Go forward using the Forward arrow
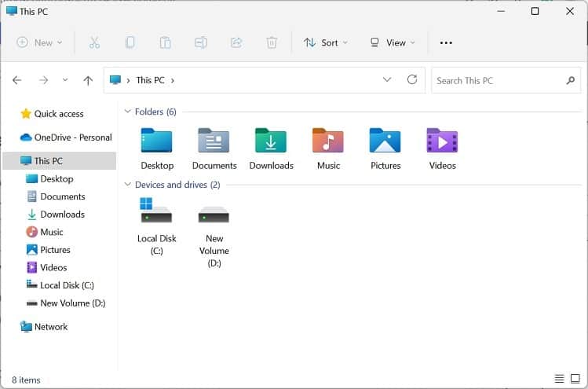The image size is (588, 389). 43,80
